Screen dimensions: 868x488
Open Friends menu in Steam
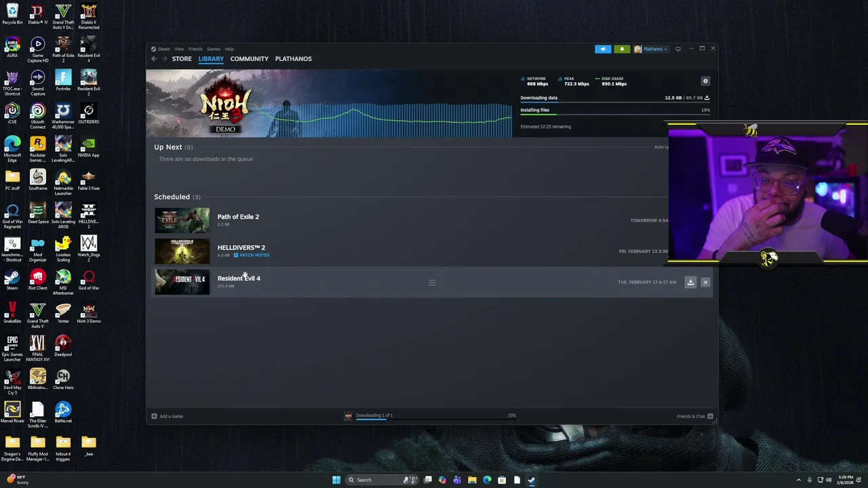pos(195,49)
